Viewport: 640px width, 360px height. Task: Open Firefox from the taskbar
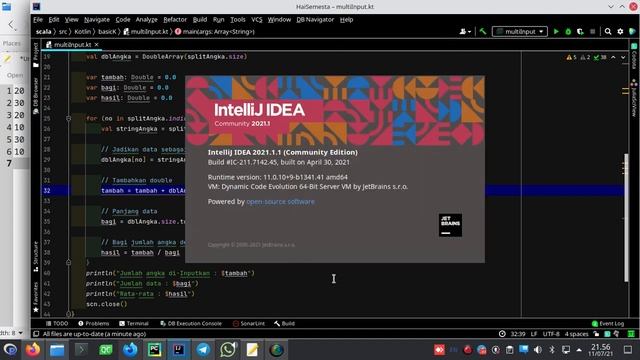[x=33, y=350]
